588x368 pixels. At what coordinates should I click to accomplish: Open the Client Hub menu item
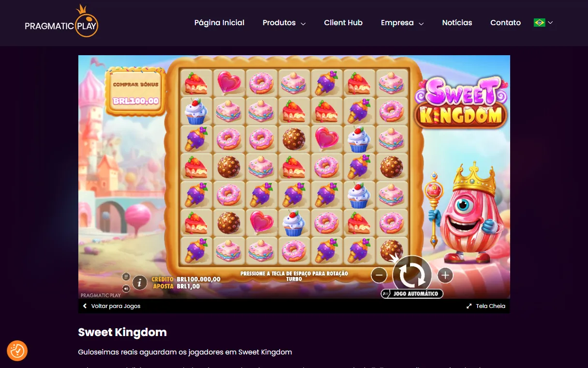(343, 23)
